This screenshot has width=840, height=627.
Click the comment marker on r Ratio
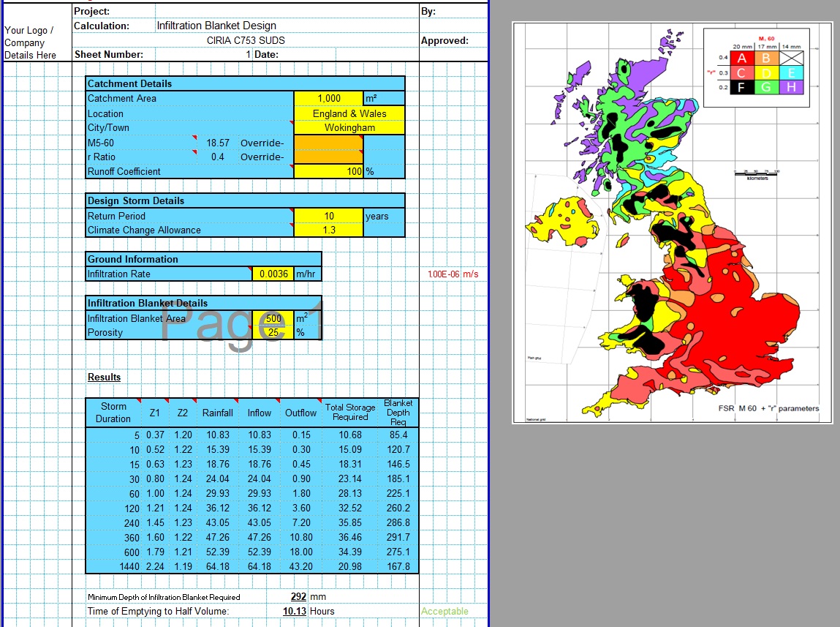194,151
